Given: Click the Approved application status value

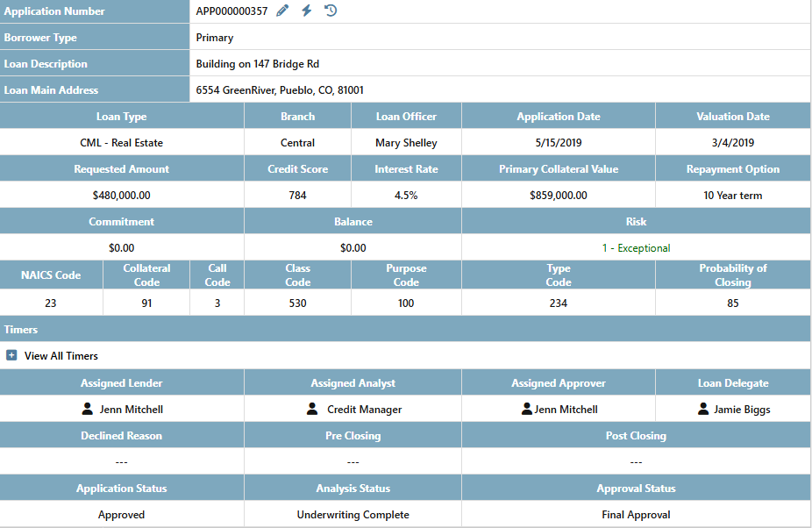Looking at the screenshot, I should coord(121,515).
